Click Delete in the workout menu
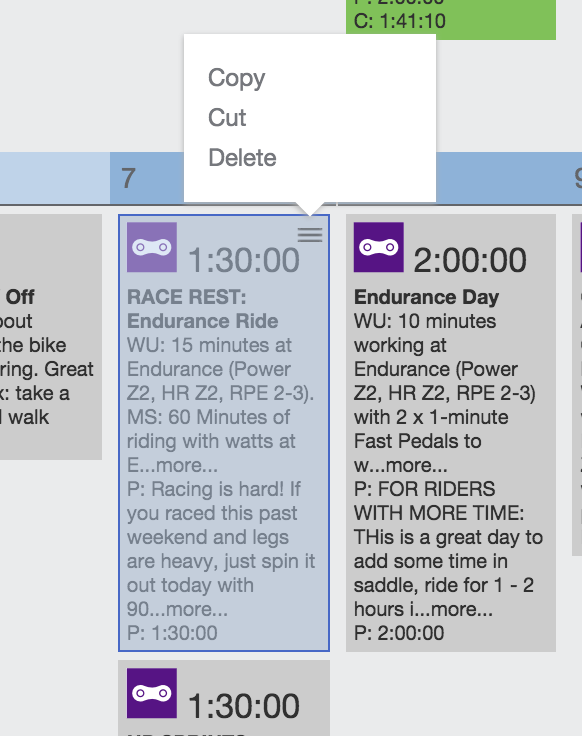The height and width of the screenshot is (736, 582). (x=242, y=158)
